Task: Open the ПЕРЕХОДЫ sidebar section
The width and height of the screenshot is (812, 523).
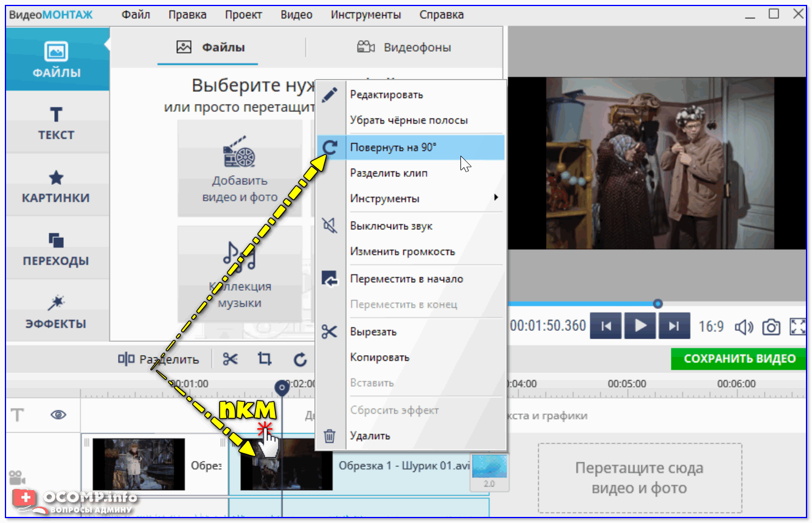Action: pos(57,248)
